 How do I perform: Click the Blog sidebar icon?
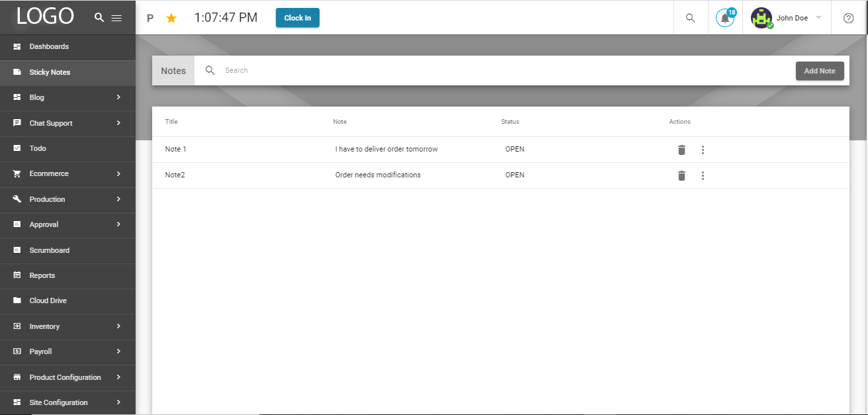click(x=17, y=97)
